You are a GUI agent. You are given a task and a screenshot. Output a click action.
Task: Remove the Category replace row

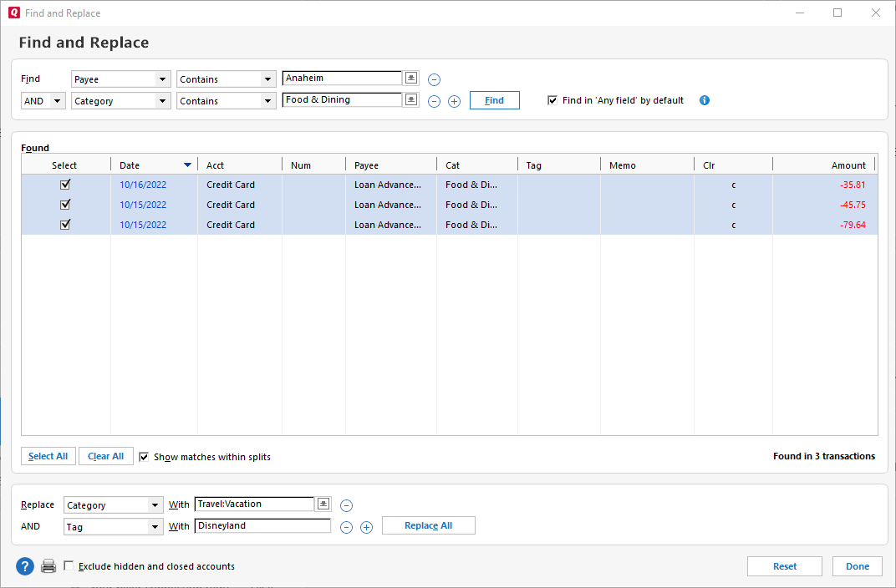pos(346,505)
